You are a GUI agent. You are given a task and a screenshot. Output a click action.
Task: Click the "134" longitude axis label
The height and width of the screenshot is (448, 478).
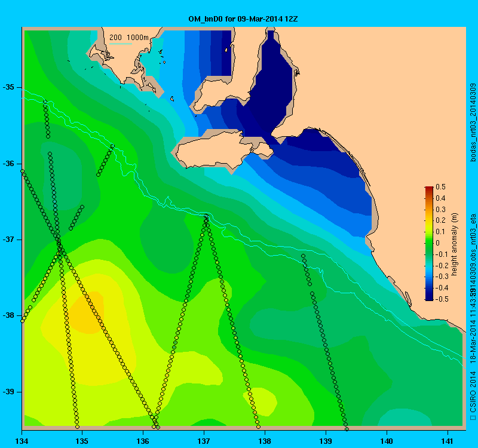pos(22,441)
